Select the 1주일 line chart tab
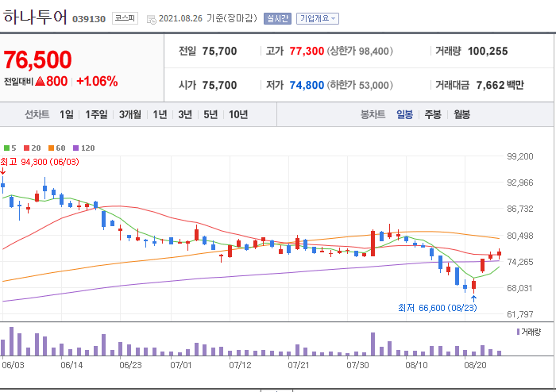Screen dimensions: 556x392 pos(96,114)
